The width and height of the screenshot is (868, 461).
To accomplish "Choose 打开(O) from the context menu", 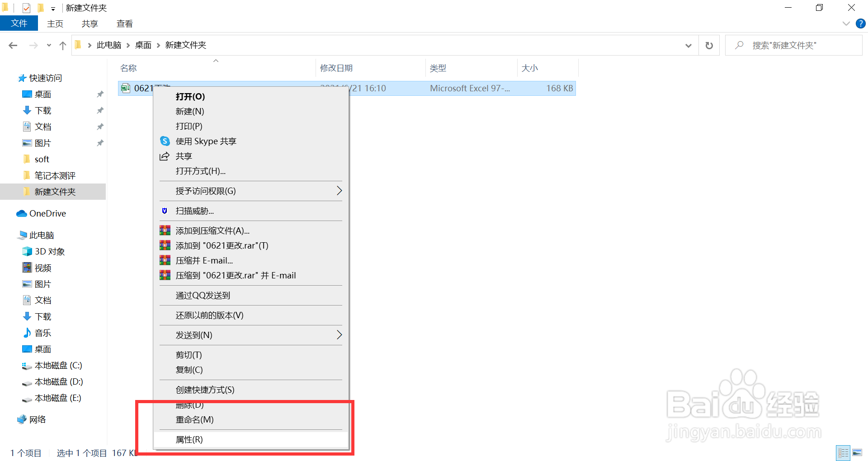I will coord(251,96).
